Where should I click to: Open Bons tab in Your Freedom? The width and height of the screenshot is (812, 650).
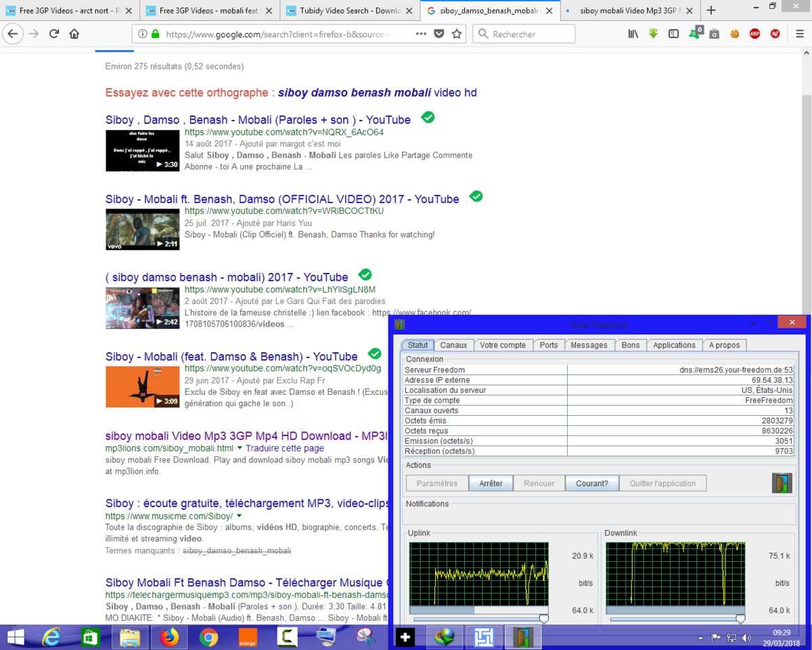pyautogui.click(x=631, y=345)
